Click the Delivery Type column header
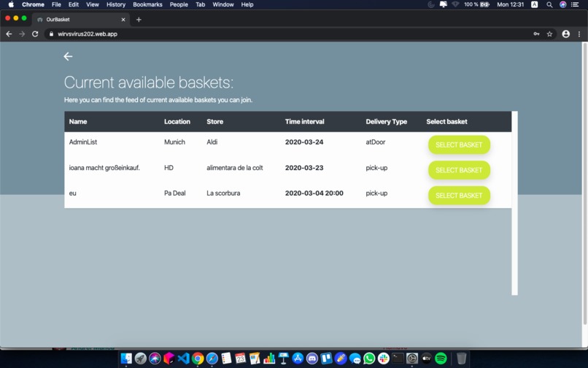588x368 pixels. click(x=386, y=122)
